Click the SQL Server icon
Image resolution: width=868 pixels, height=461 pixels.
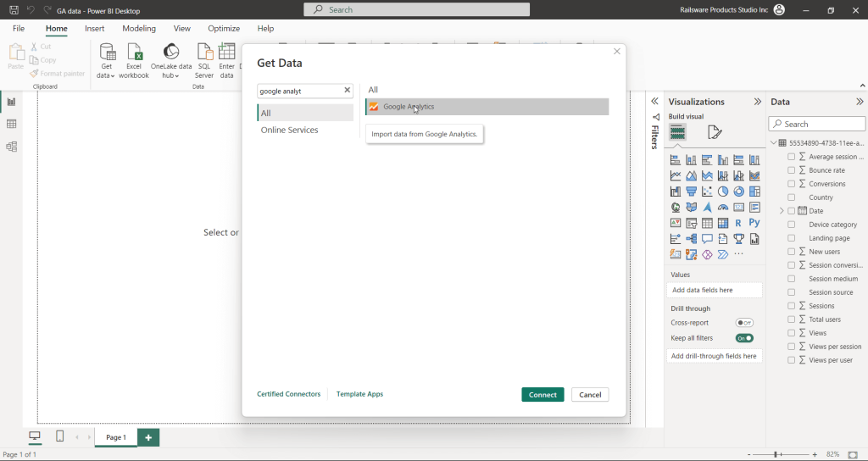coord(205,59)
